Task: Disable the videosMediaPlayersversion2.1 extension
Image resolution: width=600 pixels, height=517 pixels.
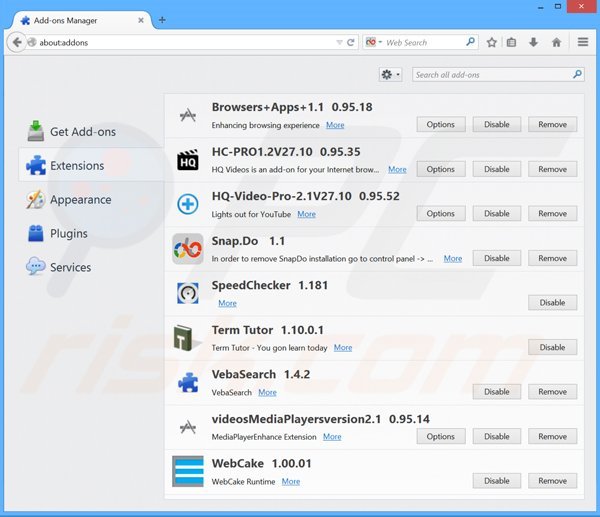Action: coord(497,436)
